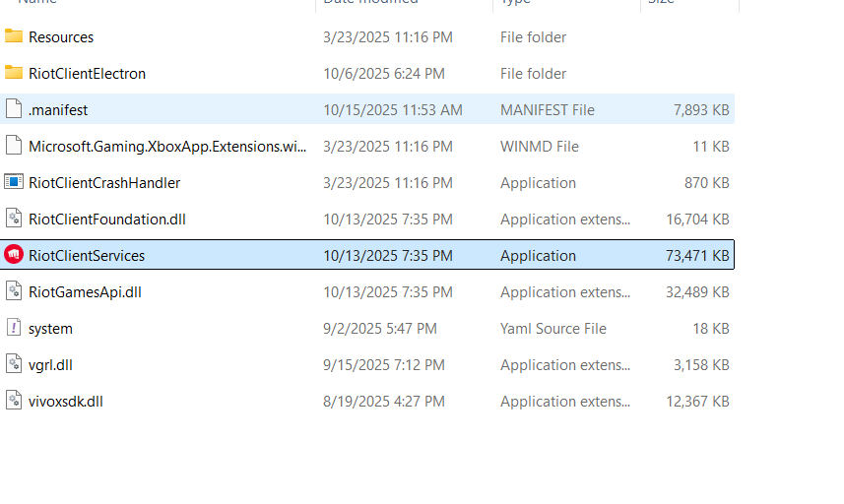This screenshot has width=844, height=504.
Task: Select the RiotClientElectron folder name
Action: tap(87, 74)
